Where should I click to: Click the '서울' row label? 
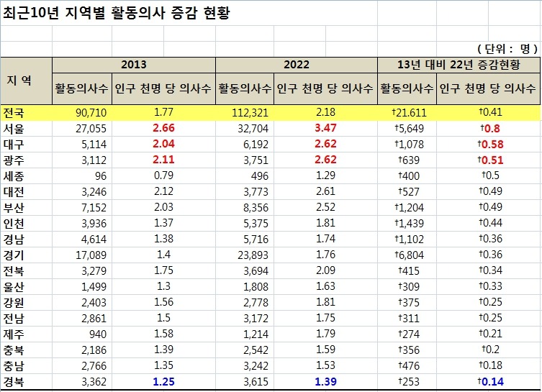[14, 129]
